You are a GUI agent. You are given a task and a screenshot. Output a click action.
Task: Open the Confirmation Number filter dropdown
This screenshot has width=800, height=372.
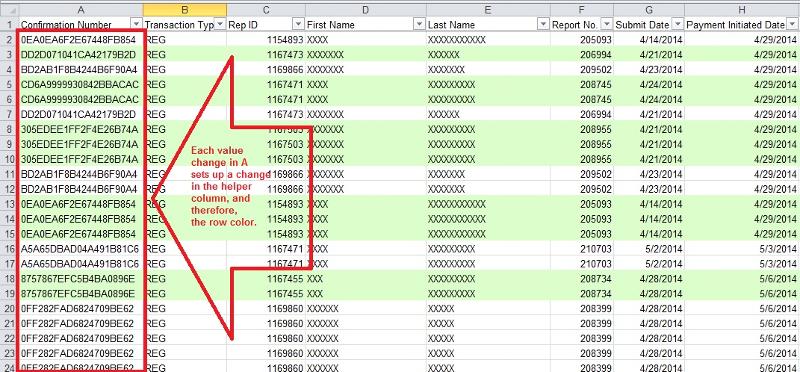[x=136, y=24]
